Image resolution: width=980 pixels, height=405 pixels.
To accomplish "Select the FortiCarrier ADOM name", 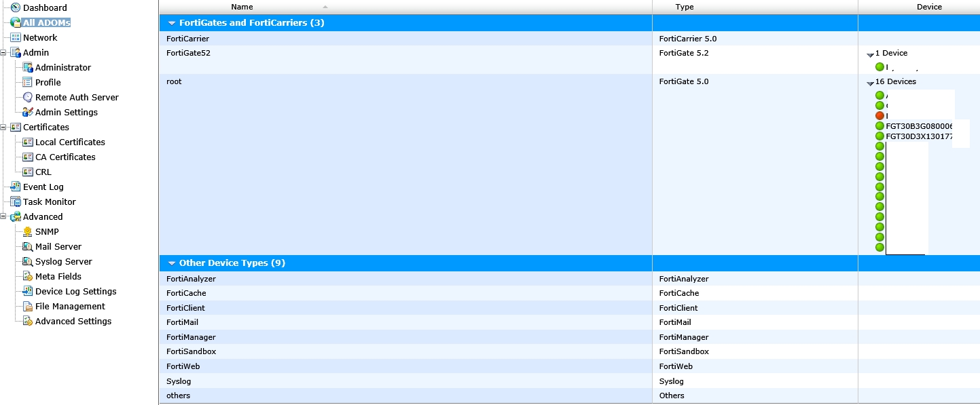I will [187, 39].
